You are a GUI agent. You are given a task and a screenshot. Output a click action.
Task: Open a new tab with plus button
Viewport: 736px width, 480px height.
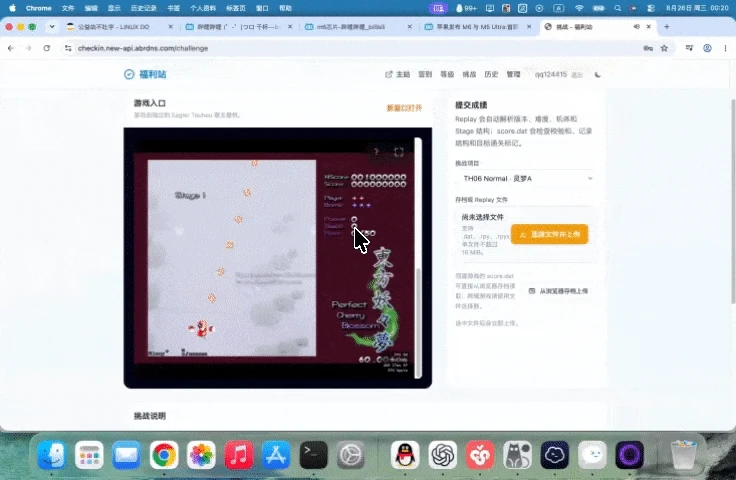pos(667,27)
